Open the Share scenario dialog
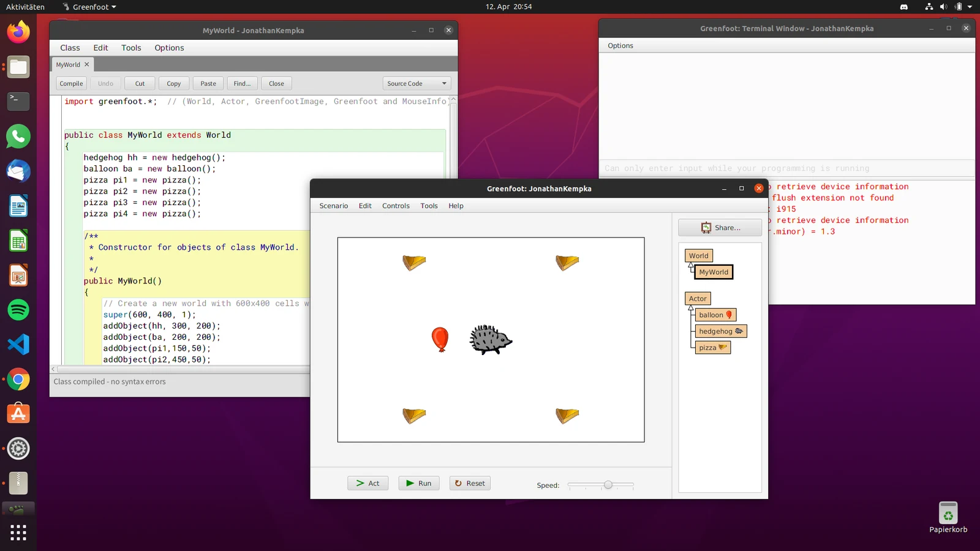This screenshot has width=980, height=551. pos(720,227)
